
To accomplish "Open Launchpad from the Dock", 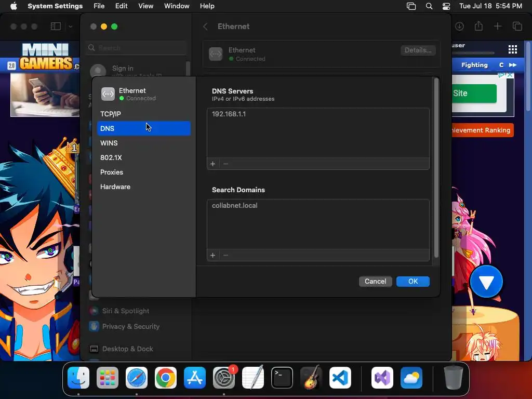I will click(107, 378).
